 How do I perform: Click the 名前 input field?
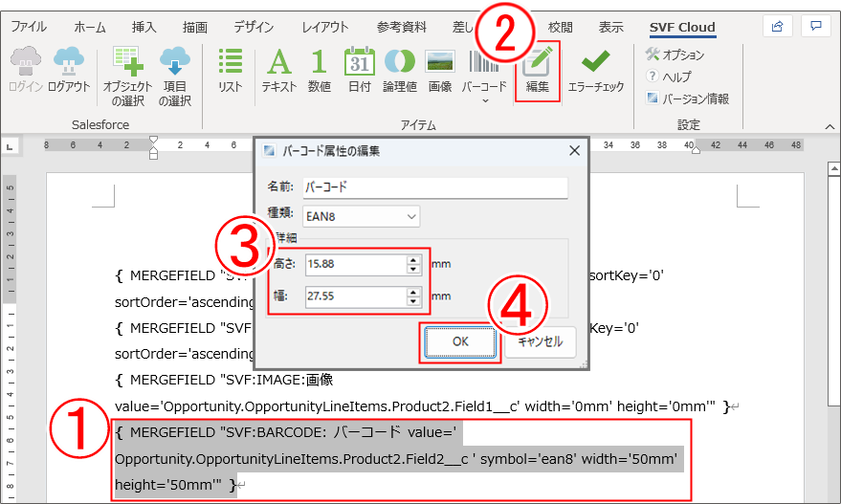click(435, 187)
